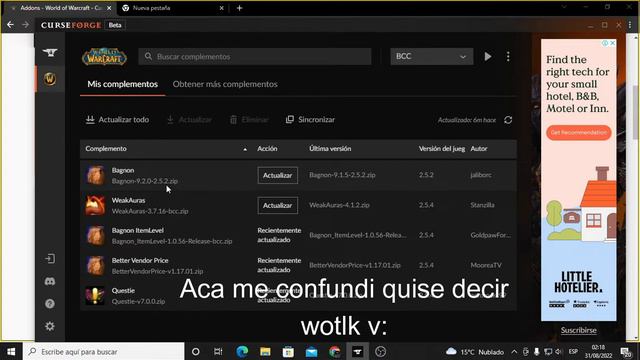Click Suscribirse link below the ad
Viewport: 640px width, 360px height.
(x=578, y=330)
